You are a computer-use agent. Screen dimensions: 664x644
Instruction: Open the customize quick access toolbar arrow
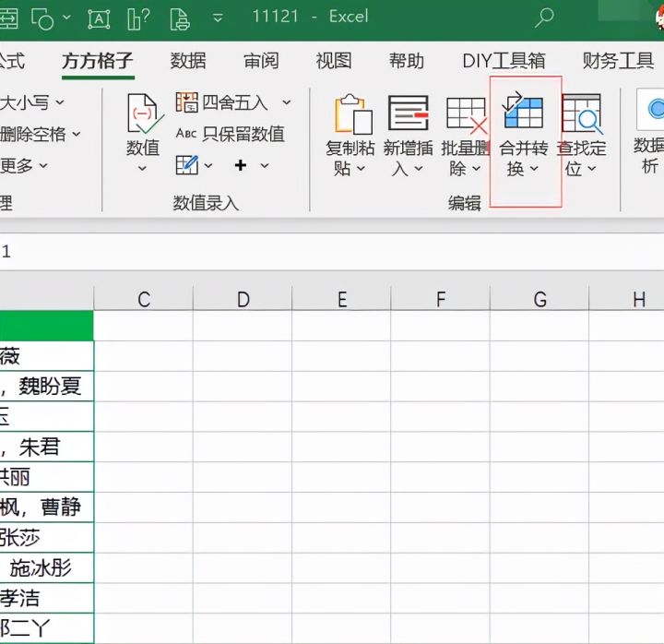[218, 18]
